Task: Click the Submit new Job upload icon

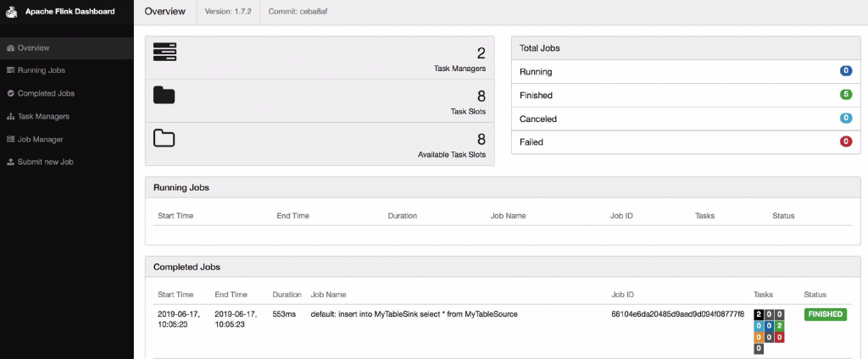Action: point(10,162)
